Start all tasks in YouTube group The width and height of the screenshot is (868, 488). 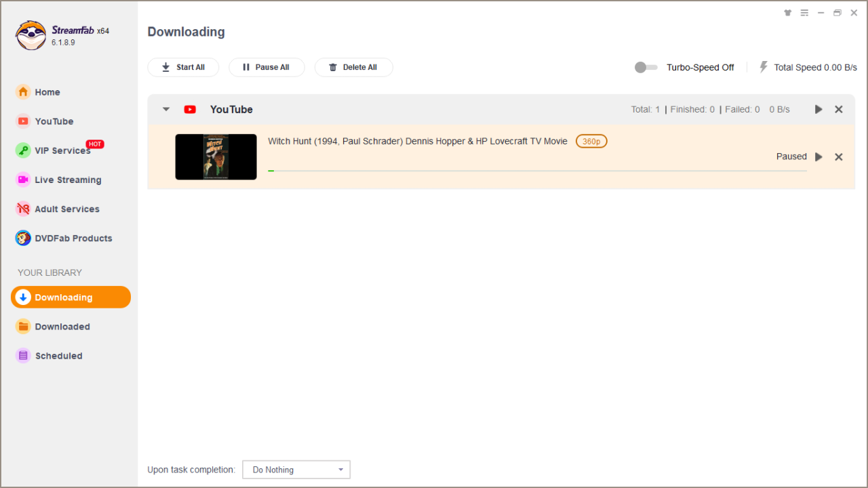[x=818, y=110]
